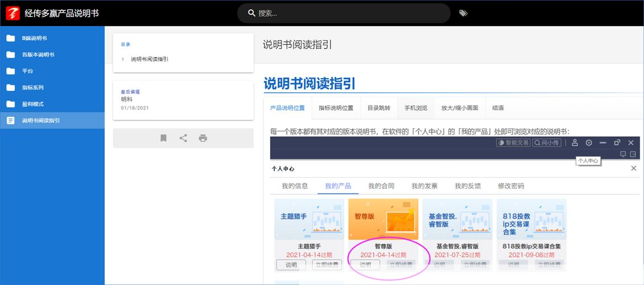The height and width of the screenshot is (285, 644).
Task: Select the 我的反馈 tab
Action: coord(468,186)
